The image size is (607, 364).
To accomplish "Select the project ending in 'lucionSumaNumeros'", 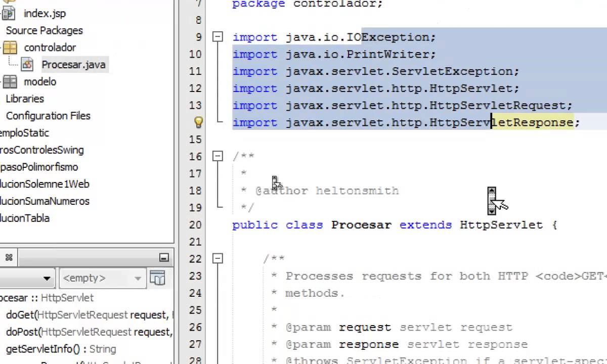I will [x=45, y=201].
